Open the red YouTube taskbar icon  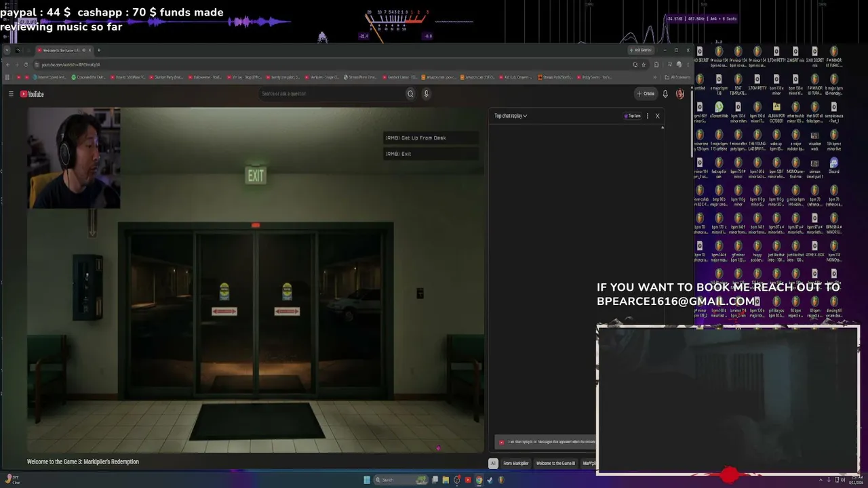468,480
